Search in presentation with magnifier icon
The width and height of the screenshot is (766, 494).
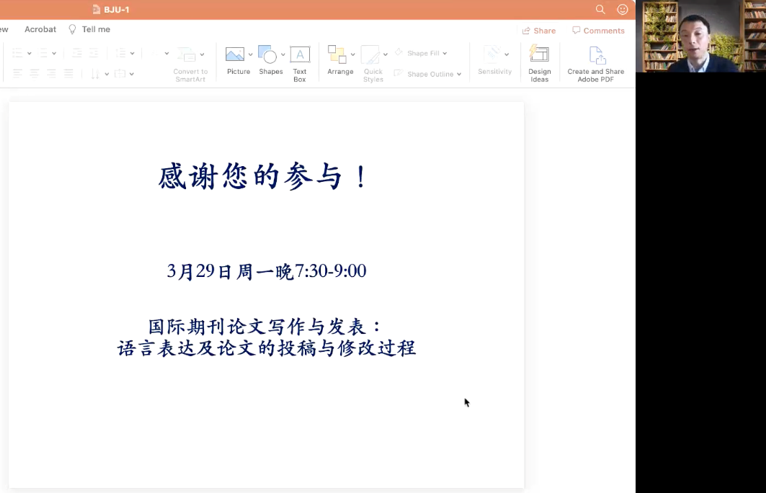click(x=600, y=9)
